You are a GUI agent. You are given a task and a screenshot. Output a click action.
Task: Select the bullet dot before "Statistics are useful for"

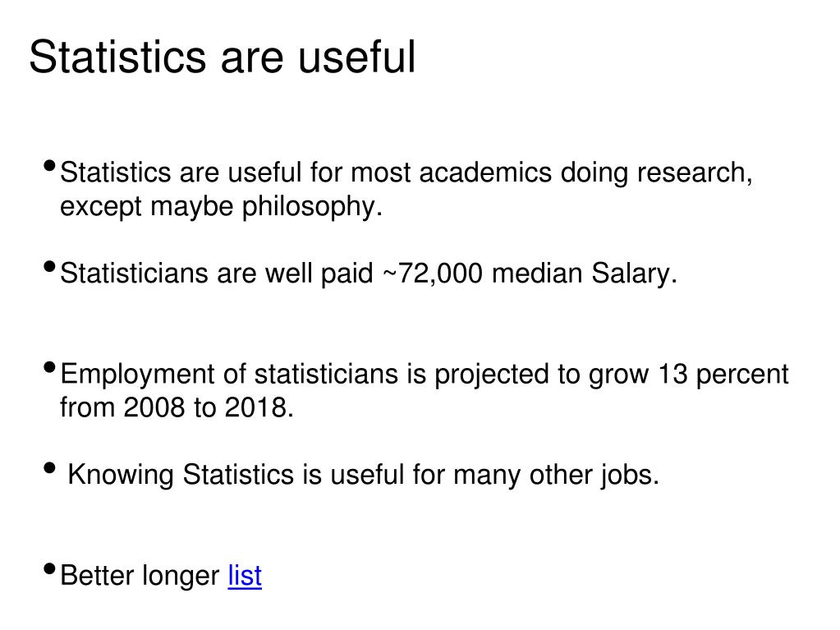[x=49, y=166]
